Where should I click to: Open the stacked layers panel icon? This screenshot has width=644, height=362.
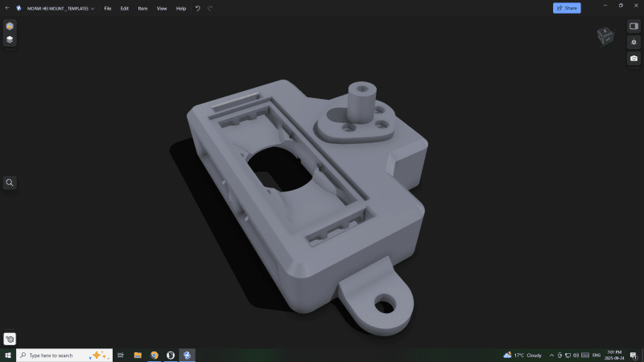pyautogui.click(x=10, y=39)
